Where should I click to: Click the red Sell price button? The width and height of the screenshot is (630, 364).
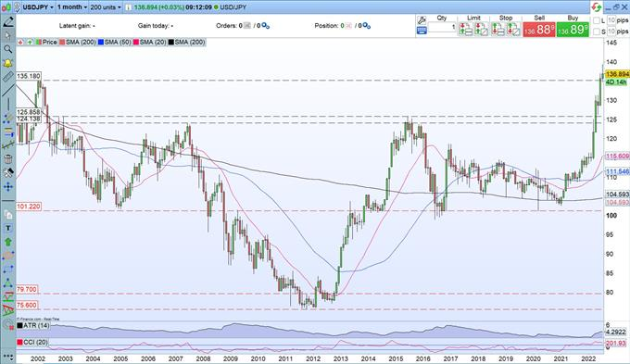[x=539, y=30]
